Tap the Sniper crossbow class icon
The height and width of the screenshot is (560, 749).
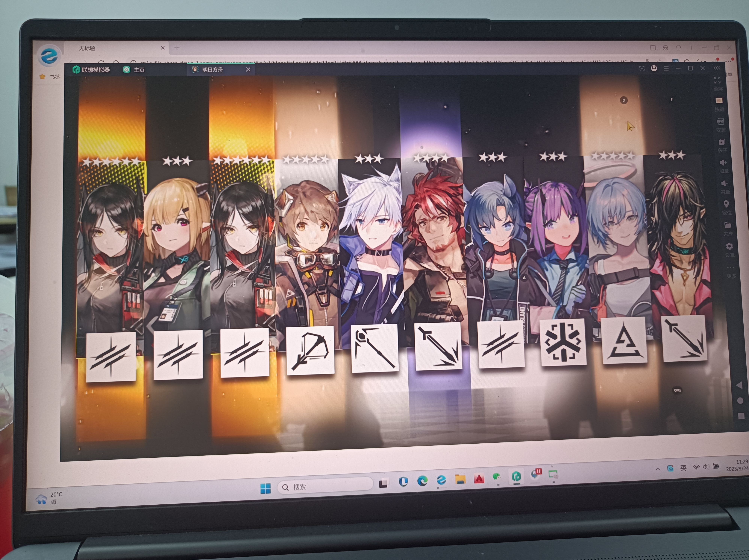[310, 351]
